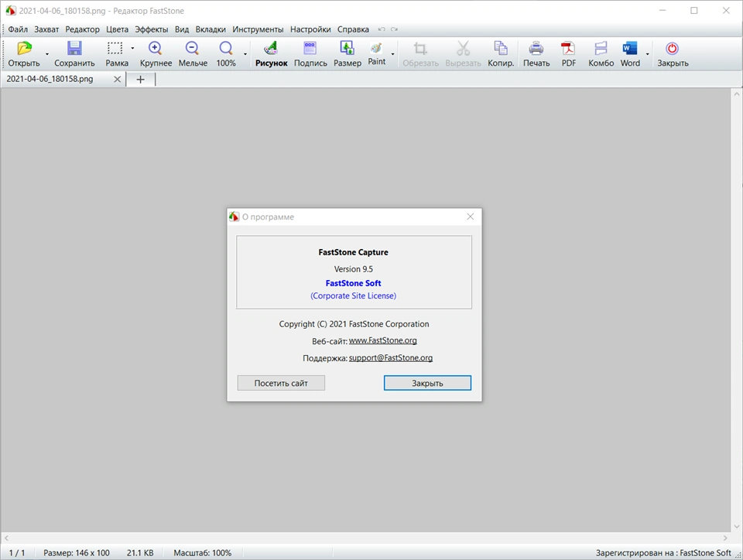Click the Закрыть button in dialog
The image size is (743, 560).
pyautogui.click(x=427, y=383)
